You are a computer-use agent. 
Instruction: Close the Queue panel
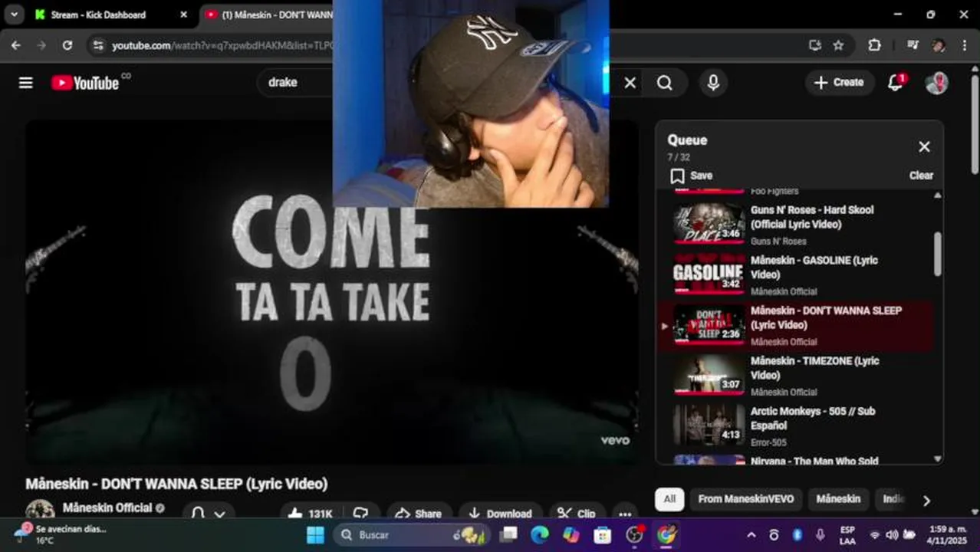pos(924,146)
